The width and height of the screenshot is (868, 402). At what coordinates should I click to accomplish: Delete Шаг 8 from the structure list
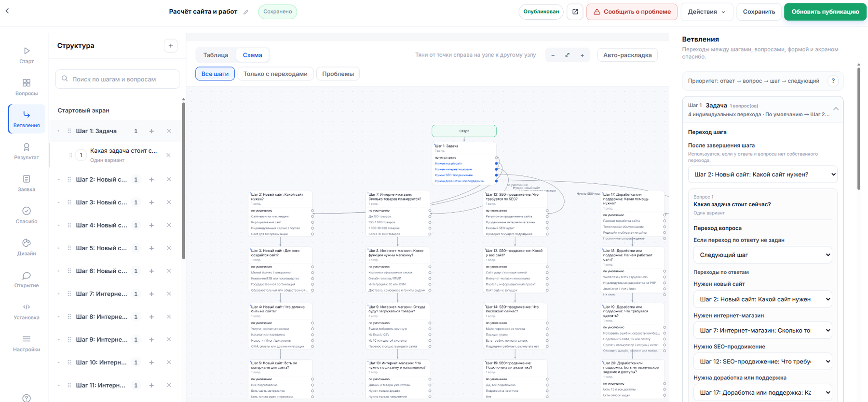tap(169, 317)
